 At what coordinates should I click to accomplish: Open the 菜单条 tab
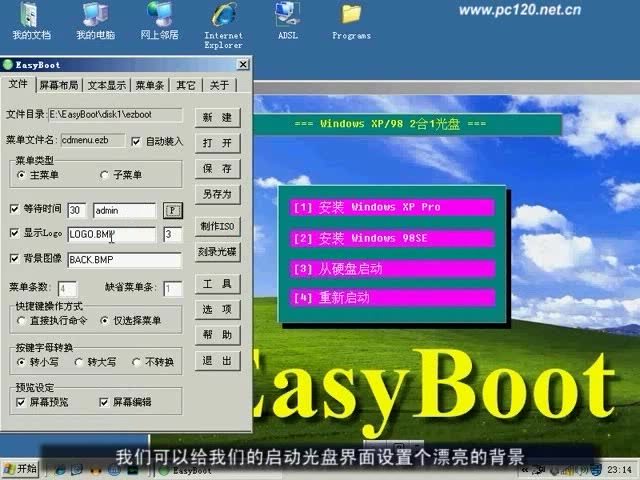click(150, 85)
